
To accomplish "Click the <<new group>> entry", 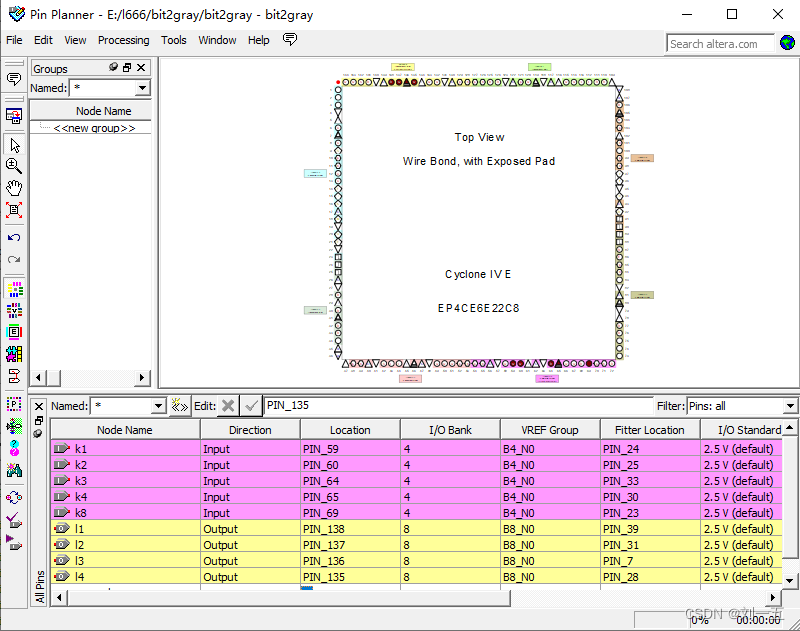I will (x=94, y=128).
